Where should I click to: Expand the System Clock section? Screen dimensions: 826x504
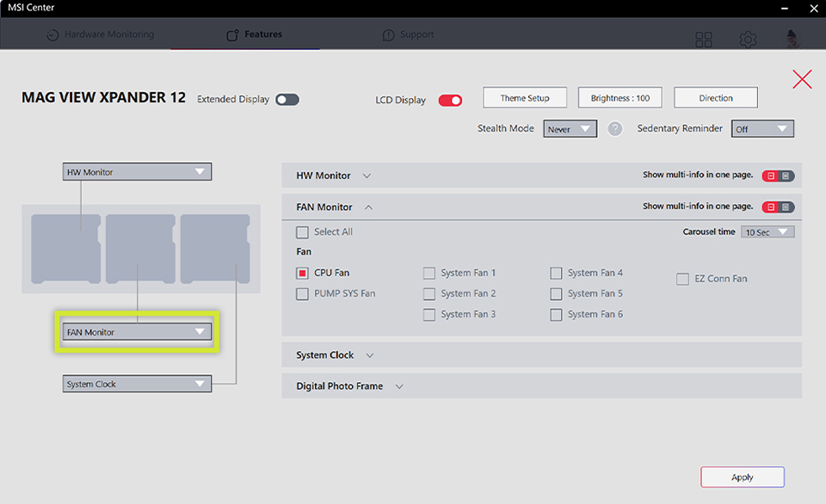(x=370, y=355)
